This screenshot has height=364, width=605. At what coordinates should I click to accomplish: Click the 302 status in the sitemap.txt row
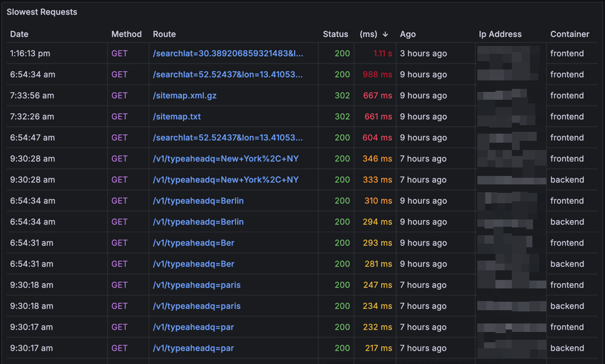tap(342, 117)
